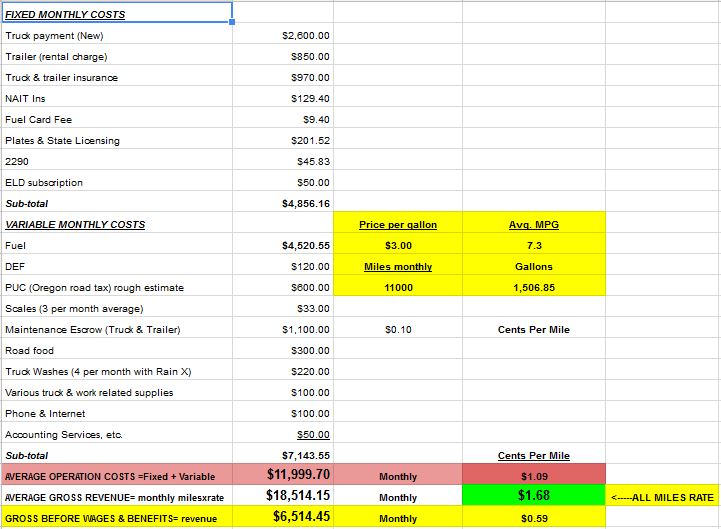The image size is (721, 529).
Task: Click the $0.10 maintenance per-mile cell
Action: pyautogui.click(x=398, y=330)
